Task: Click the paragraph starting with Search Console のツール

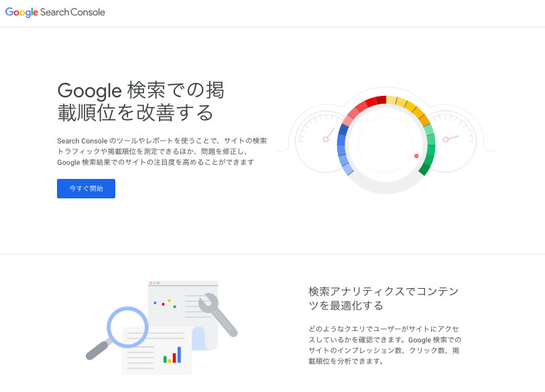Action: pos(162,151)
